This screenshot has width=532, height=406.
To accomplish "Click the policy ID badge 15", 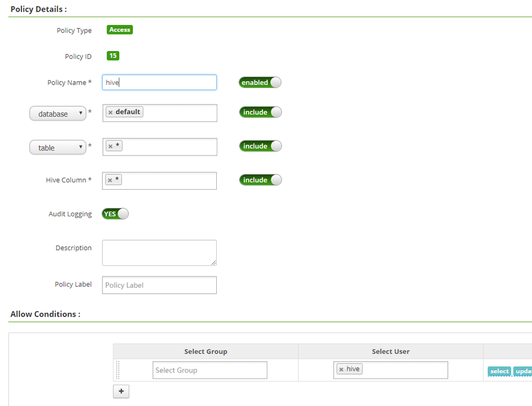I will click(113, 55).
